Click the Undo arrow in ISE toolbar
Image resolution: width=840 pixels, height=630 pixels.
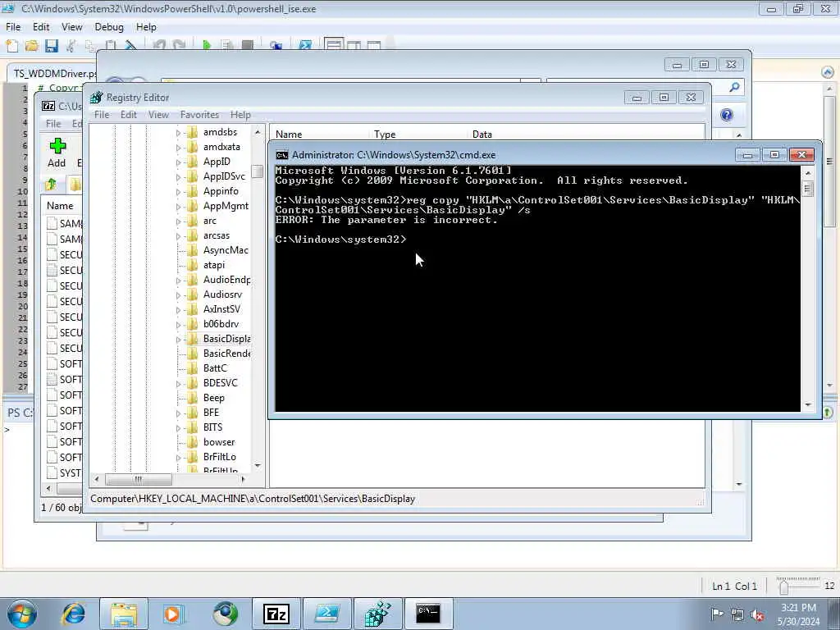coord(159,46)
